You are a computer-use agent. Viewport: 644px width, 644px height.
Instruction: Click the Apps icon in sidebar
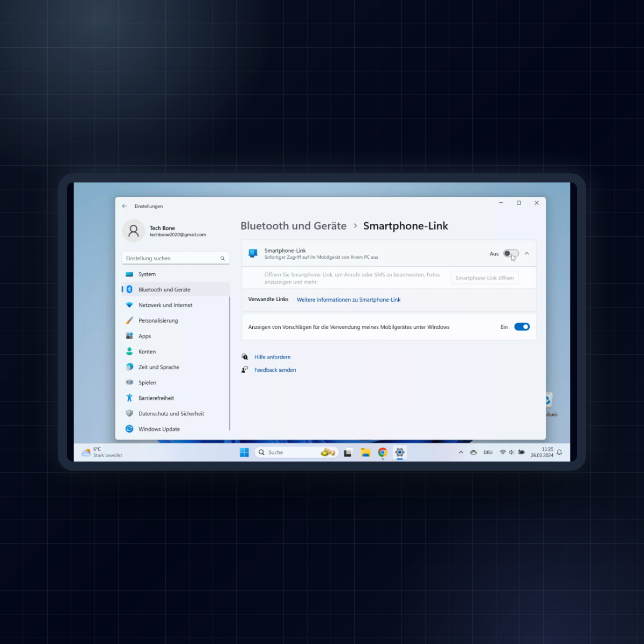click(x=129, y=336)
